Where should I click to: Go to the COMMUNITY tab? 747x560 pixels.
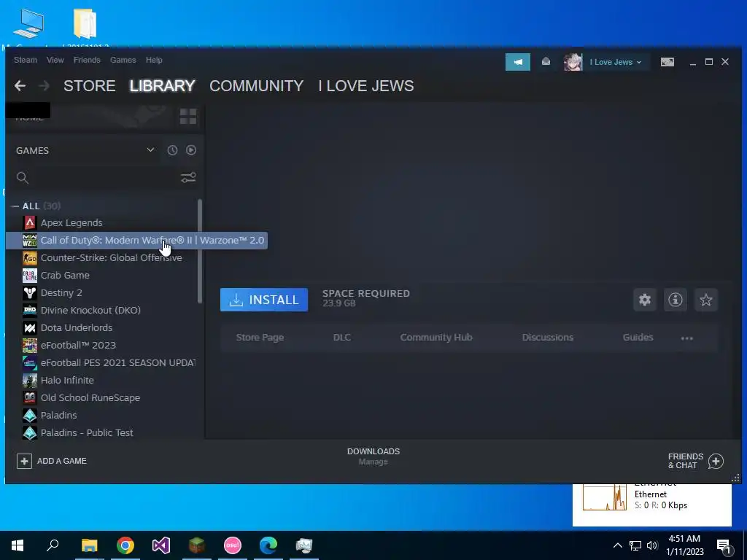[256, 86]
